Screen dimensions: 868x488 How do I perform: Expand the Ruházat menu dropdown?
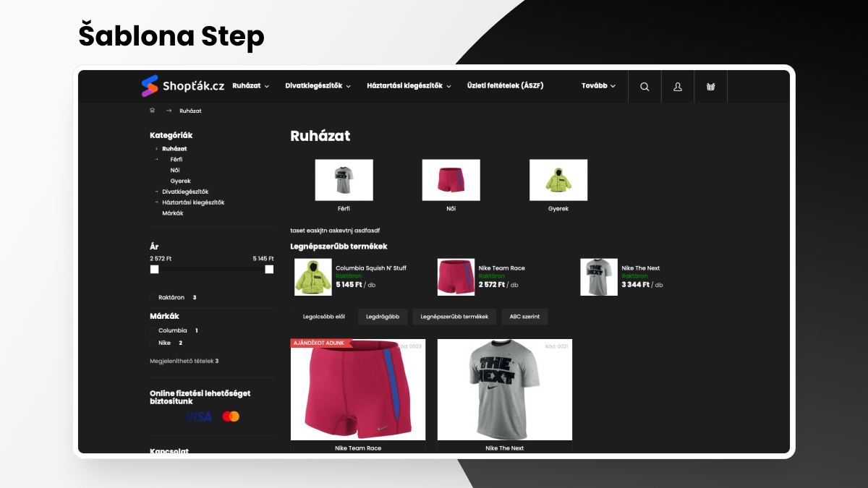(x=251, y=86)
